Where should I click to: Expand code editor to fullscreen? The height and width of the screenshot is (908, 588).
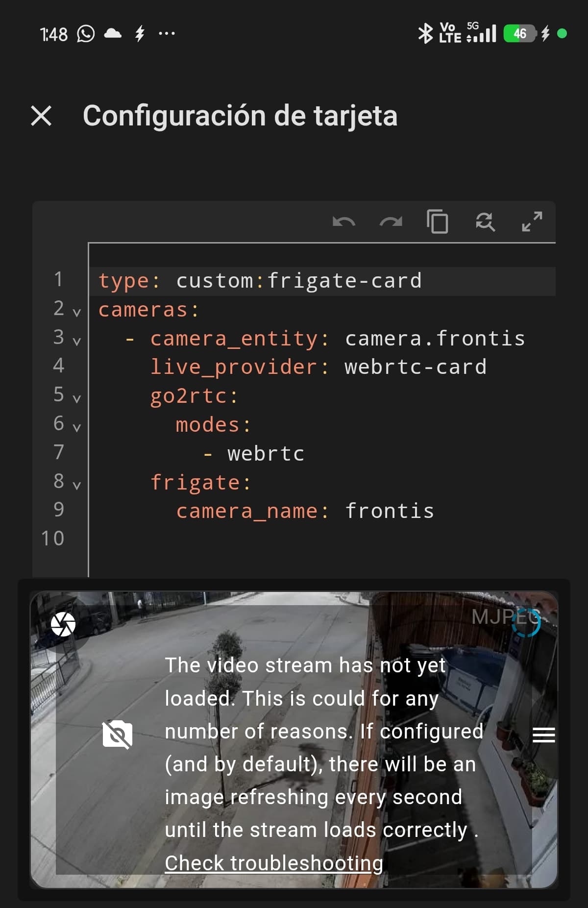tap(532, 221)
